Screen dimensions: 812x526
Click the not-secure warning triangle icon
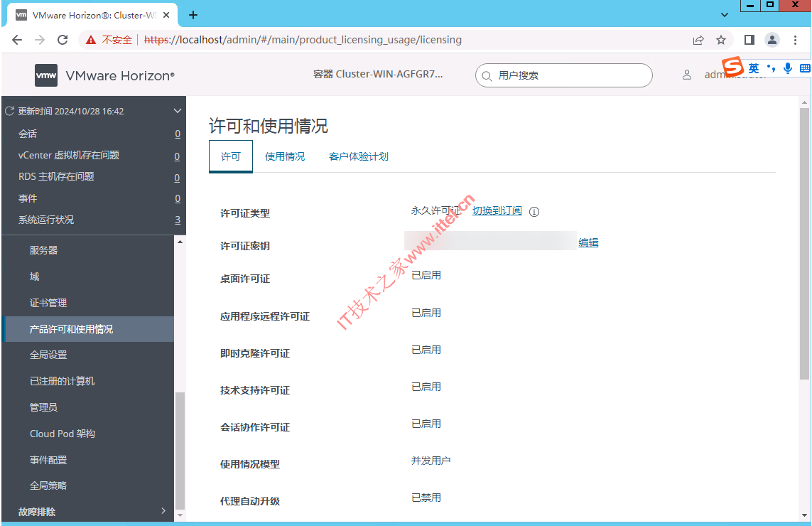[x=91, y=40]
